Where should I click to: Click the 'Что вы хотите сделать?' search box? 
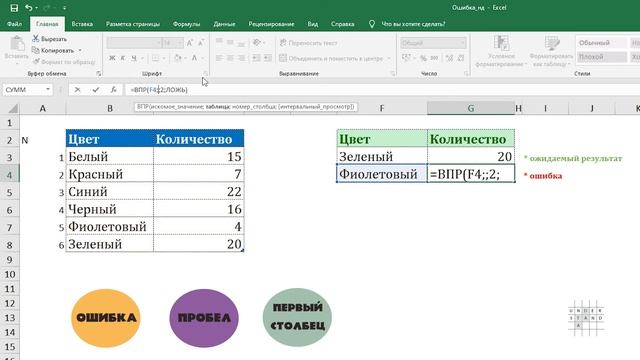point(413,24)
